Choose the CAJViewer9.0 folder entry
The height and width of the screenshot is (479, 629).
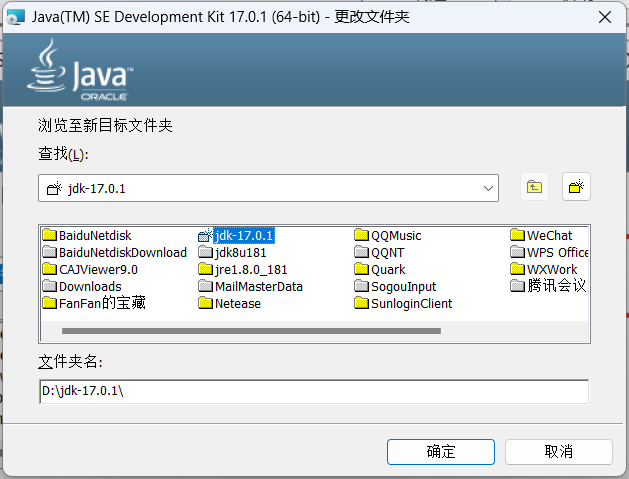pos(90,269)
